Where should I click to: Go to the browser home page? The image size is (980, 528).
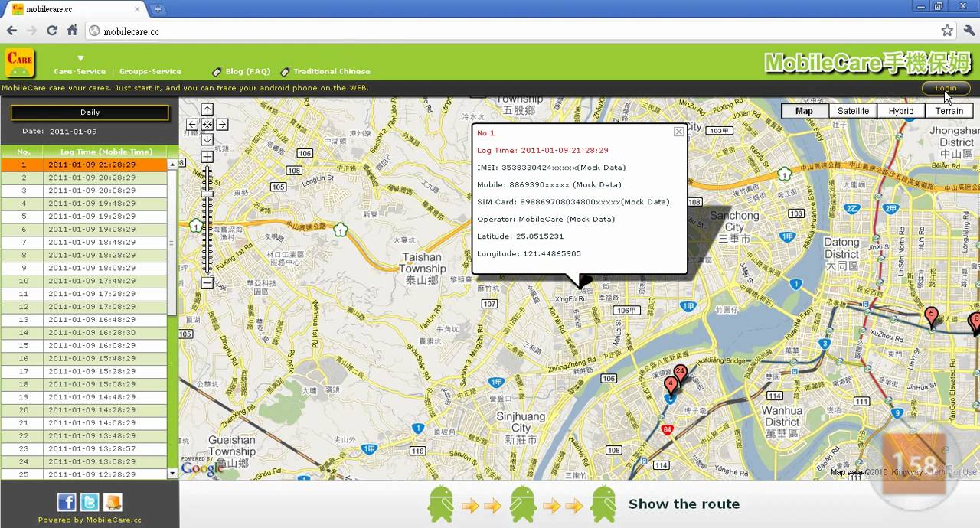pyautogui.click(x=72, y=31)
